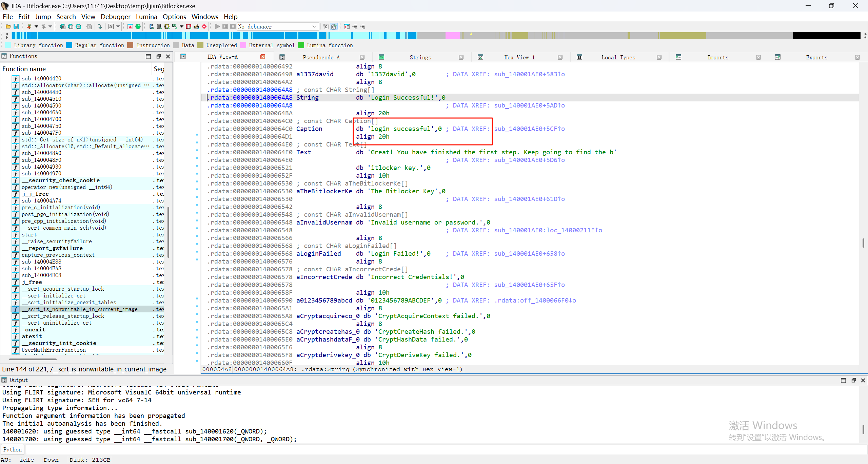Close the IDA View-A tab
This screenshot has width=868, height=464.
click(263, 57)
